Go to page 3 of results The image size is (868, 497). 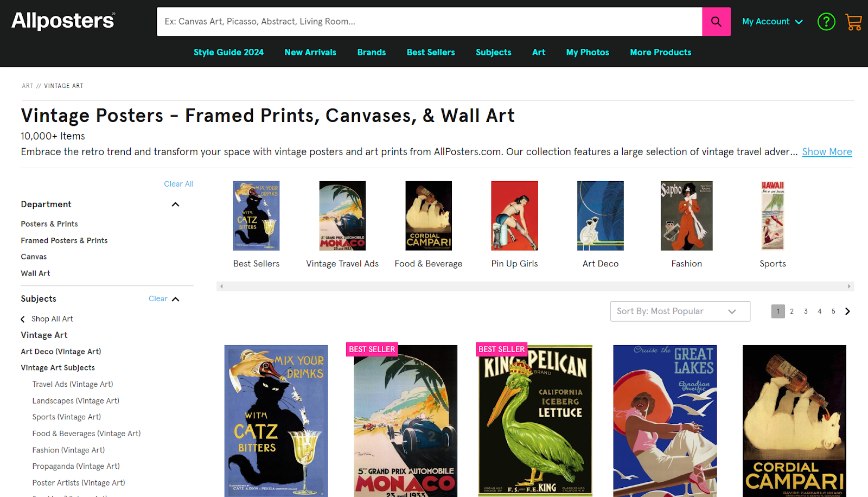[806, 311]
